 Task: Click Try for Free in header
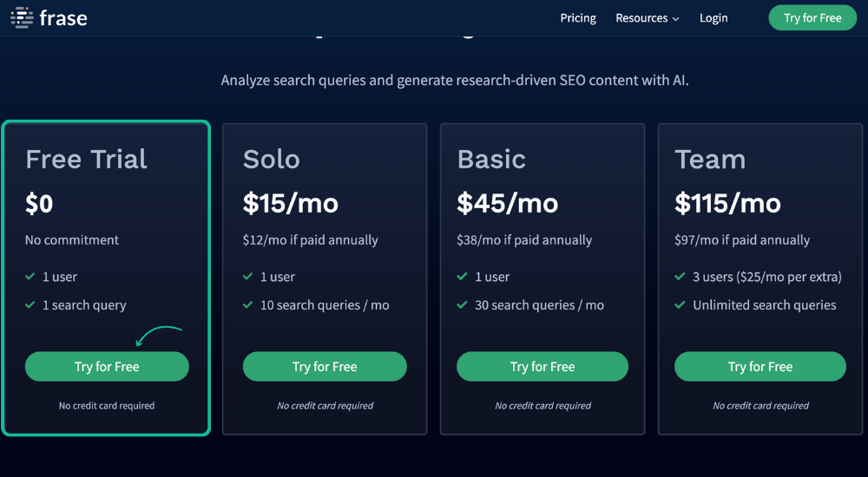[x=812, y=17]
